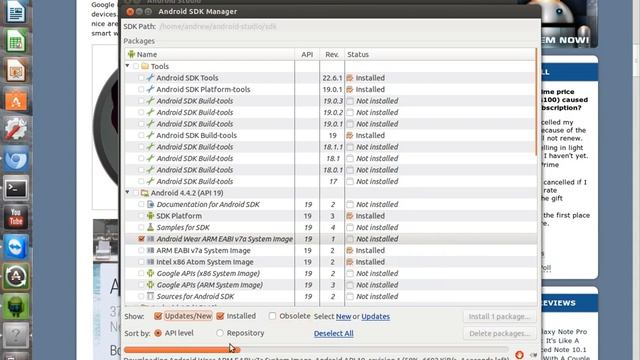Image resolution: width=640 pixels, height=360 pixels.
Task: Select the Google APIs (ARM System Image) row
Action: (331, 285)
